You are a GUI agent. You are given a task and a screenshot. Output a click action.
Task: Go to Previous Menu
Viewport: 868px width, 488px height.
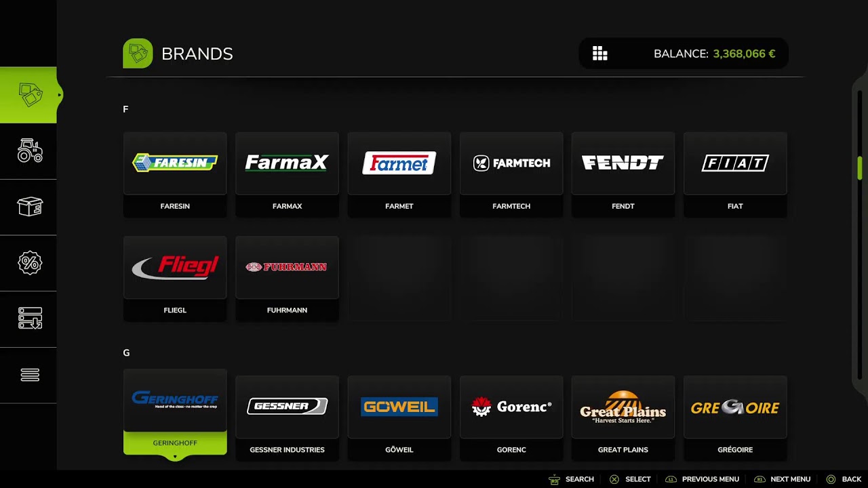click(702, 479)
